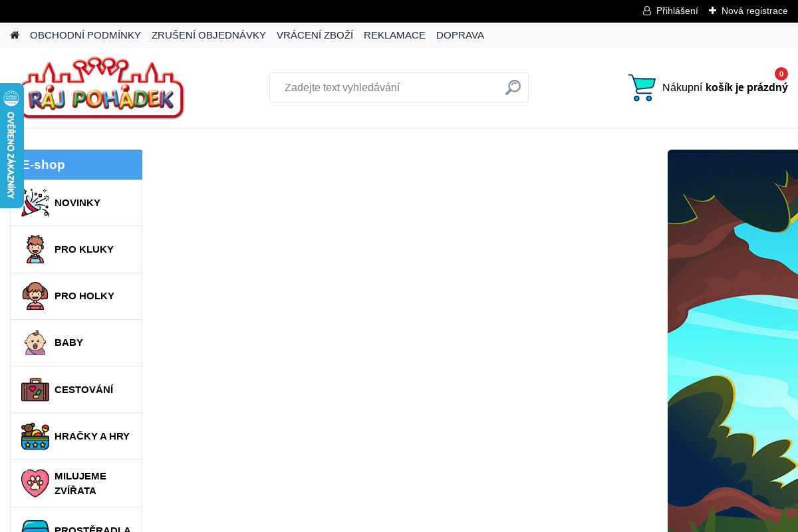
Task: Open the Reklamace menu item
Action: [394, 35]
